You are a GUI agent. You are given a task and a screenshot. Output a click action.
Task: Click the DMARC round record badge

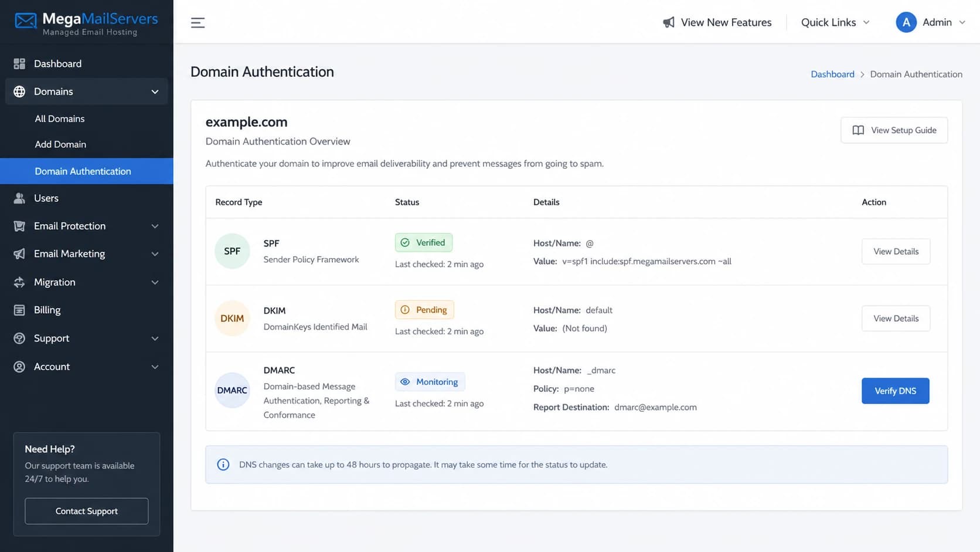pyautogui.click(x=232, y=390)
